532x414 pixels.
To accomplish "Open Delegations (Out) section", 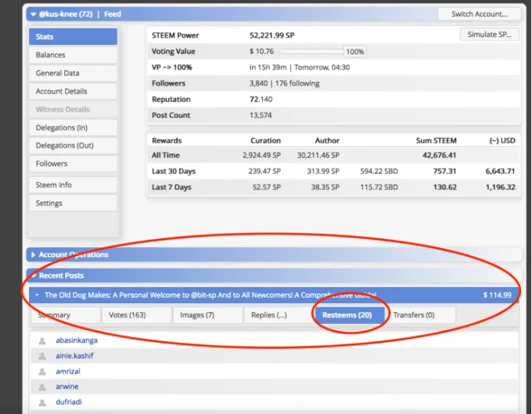I will pyautogui.click(x=73, y=145).
